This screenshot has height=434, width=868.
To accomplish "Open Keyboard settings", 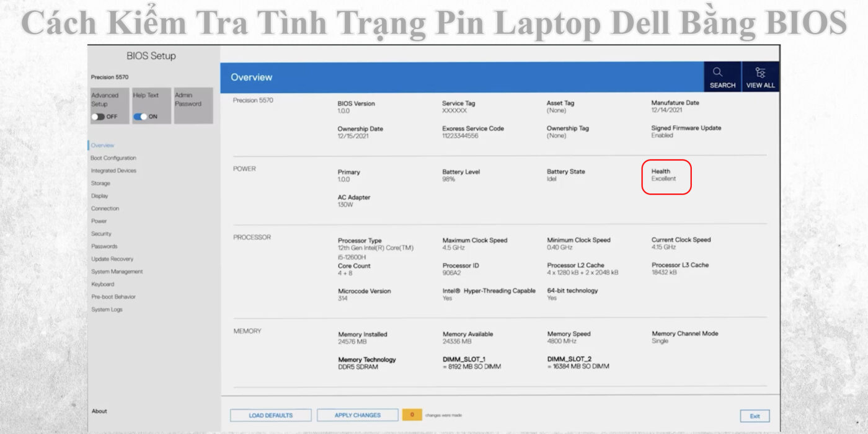I will tap(102, 284).
